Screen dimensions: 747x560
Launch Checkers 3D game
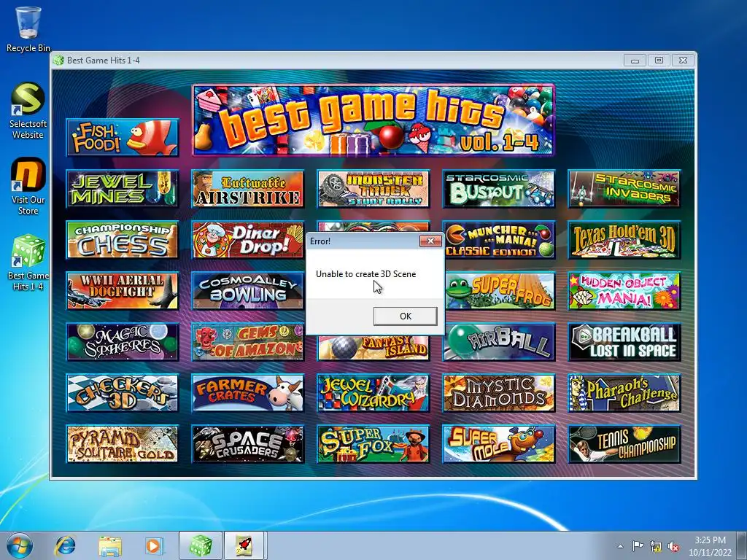[x=123, y=393]
